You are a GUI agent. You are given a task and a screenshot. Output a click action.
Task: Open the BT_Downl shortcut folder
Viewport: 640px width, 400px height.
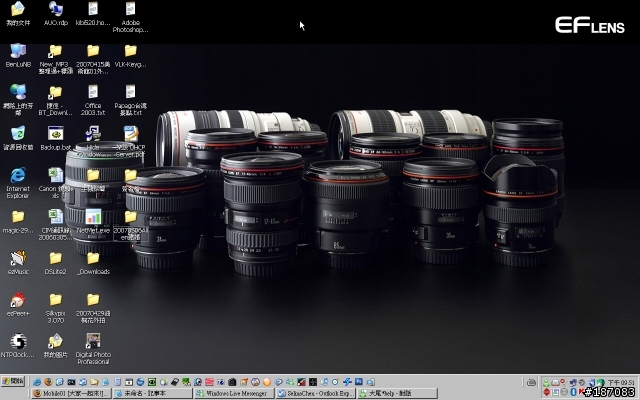[56, 100]
